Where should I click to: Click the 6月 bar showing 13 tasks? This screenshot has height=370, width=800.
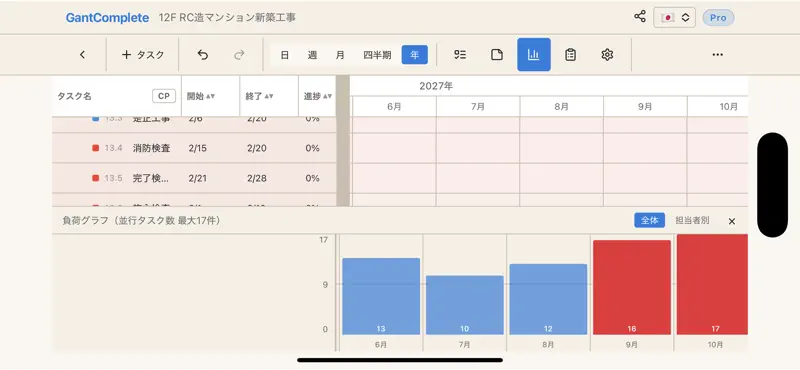[381, 297]
